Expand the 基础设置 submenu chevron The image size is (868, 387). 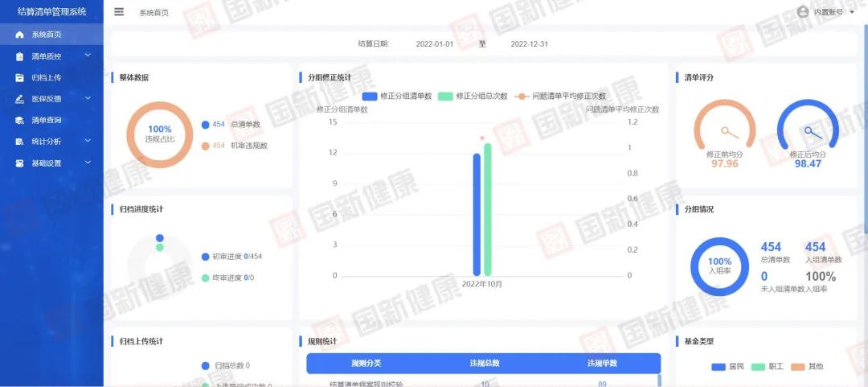pos(88,163)
